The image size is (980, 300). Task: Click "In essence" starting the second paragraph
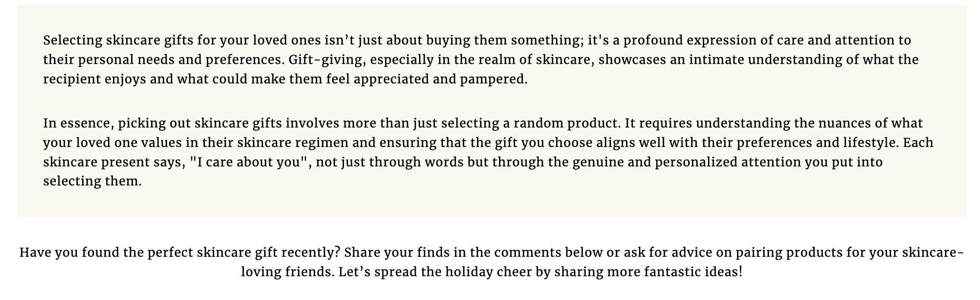(77, 124)
